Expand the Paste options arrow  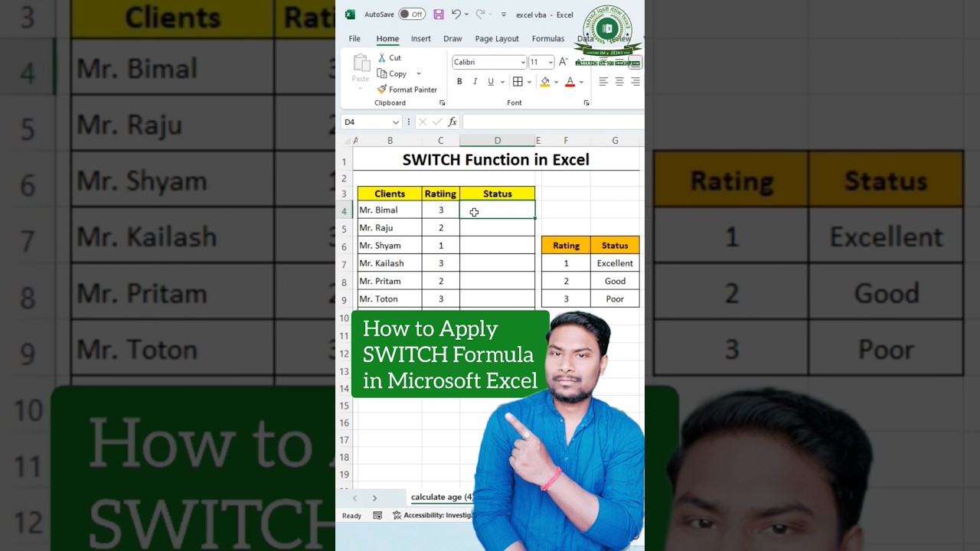361,87
